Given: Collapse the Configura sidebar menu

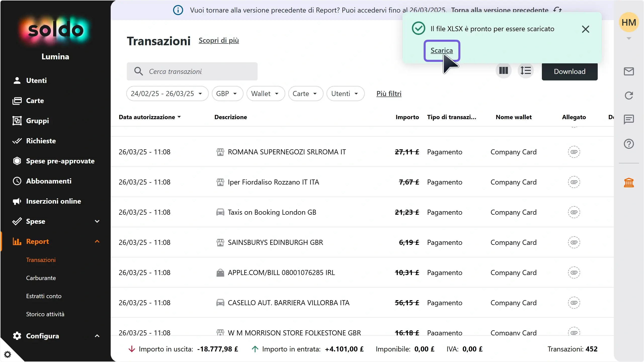Looking at the screenshot, I should coord(97,336).
